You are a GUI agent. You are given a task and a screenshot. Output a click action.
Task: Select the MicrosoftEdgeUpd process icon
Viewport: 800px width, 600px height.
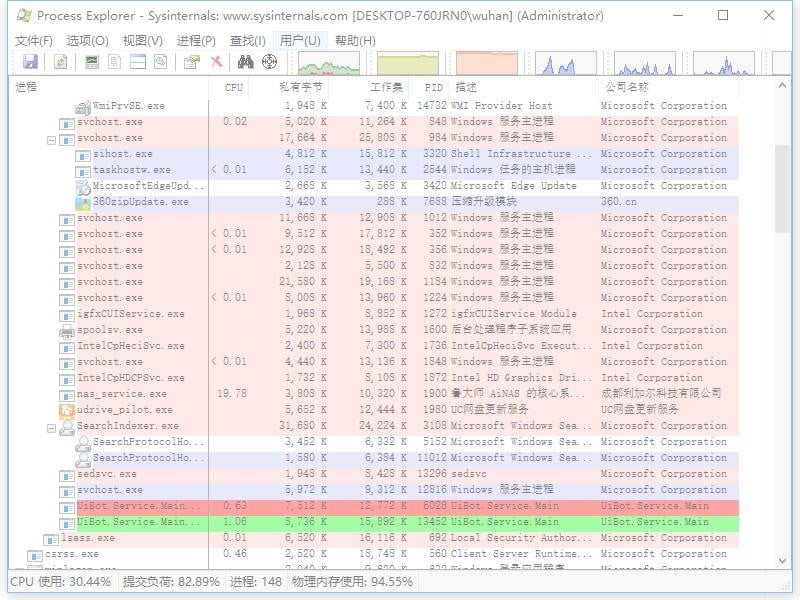[x=83, y=187]
